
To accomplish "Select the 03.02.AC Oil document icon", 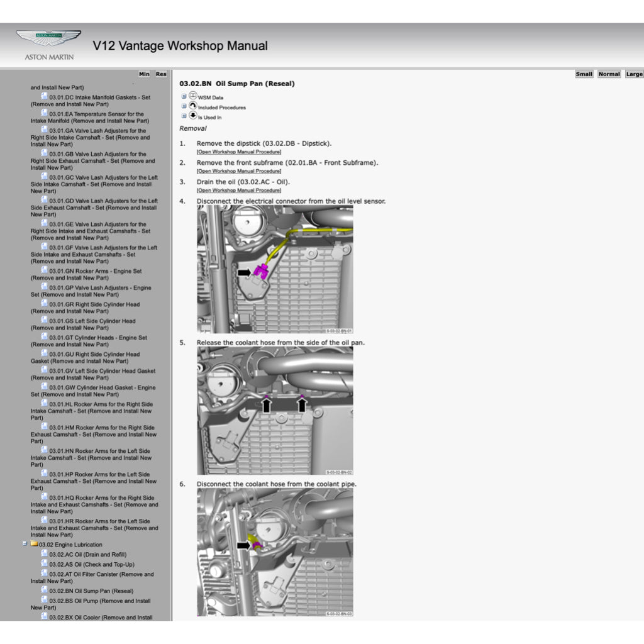I will [x=45, y=553].
